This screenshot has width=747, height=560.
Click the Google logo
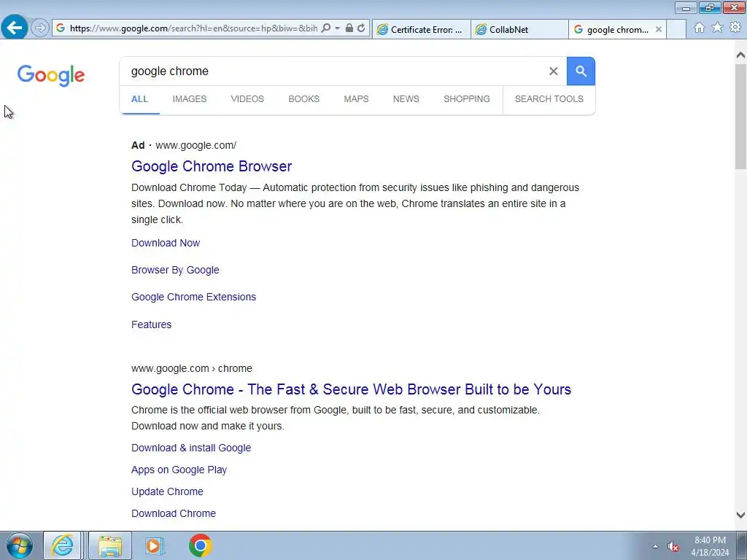pyautogui.click(x=51, y=75)
